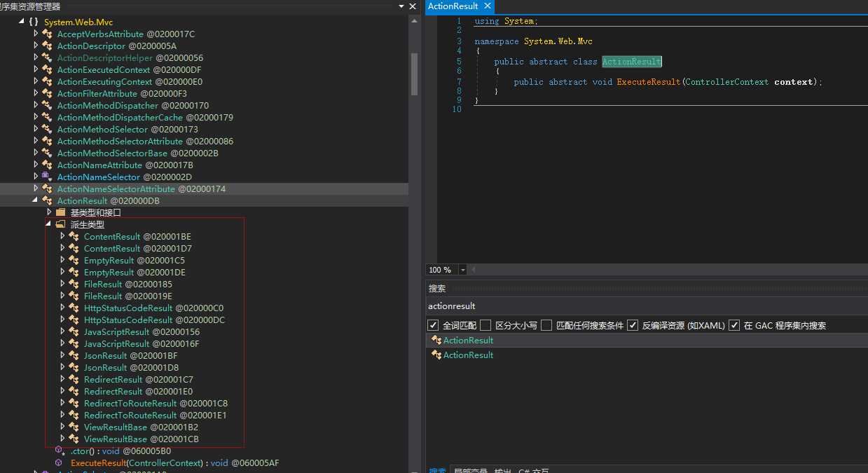Uncheck the 在 GAC 程序集内搜索 checkbox
Viewport: 868px width, 473px height.
click(734, 325)
